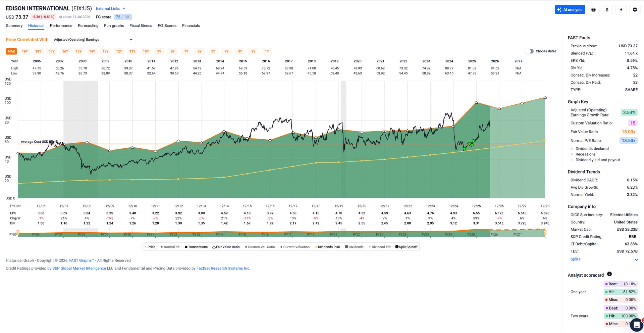Screen dimensions: 644x333
Task: Toggle Normal PE series in legend
Action: (x=170, y=247)
